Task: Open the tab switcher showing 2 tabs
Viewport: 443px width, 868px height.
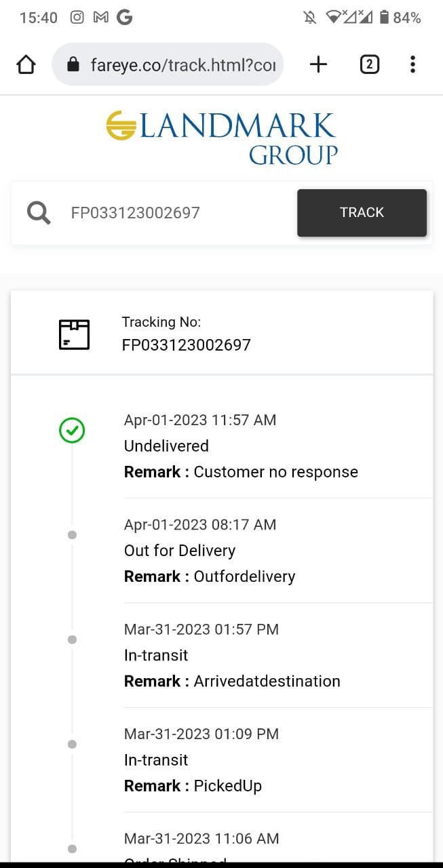Action: [x=369, y=64]
